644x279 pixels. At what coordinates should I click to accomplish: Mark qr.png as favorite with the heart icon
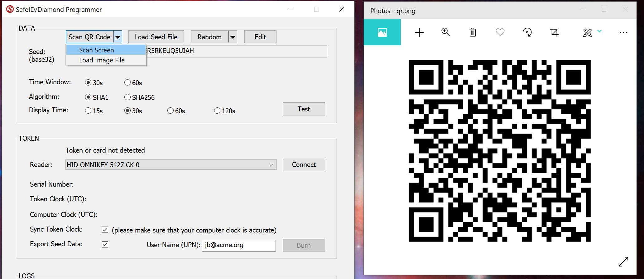point(500,32)
